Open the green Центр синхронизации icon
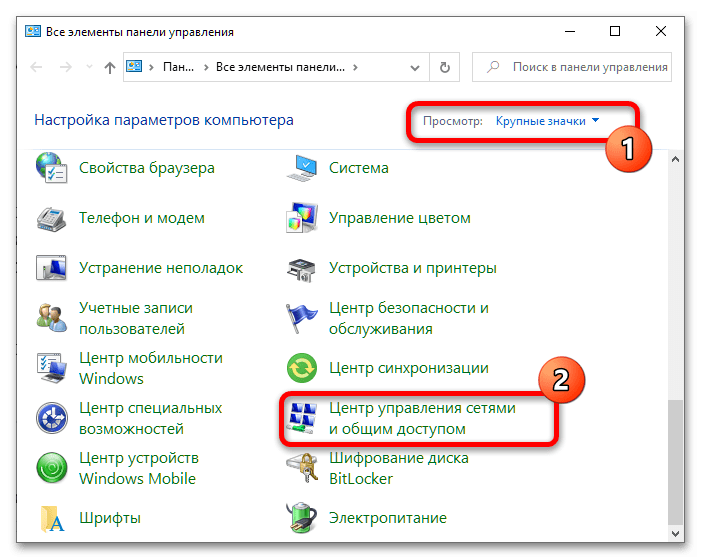The width and height of the screenshot is (701, 559). point(302,368)
